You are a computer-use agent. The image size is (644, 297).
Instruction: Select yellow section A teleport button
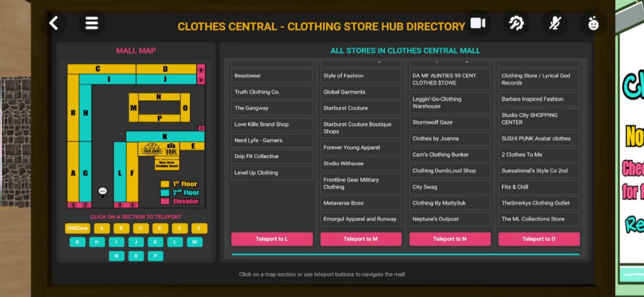coord(102,228)
